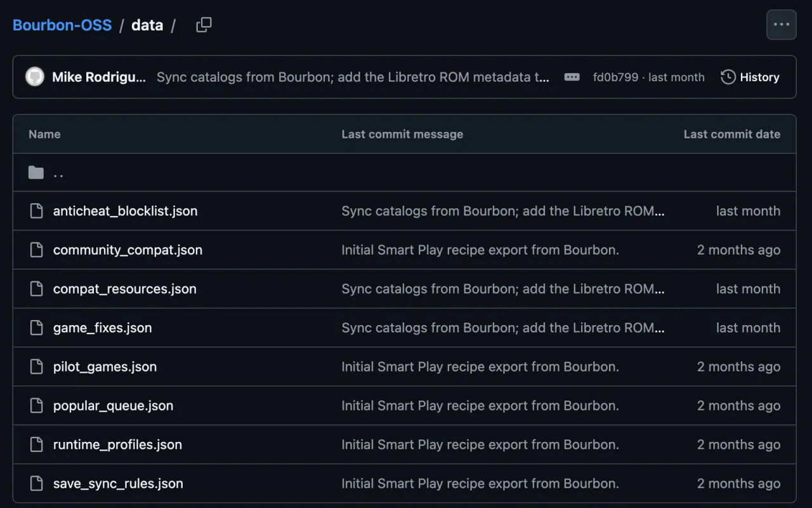Open the latest commit message in the header

[x=353, y=77]
